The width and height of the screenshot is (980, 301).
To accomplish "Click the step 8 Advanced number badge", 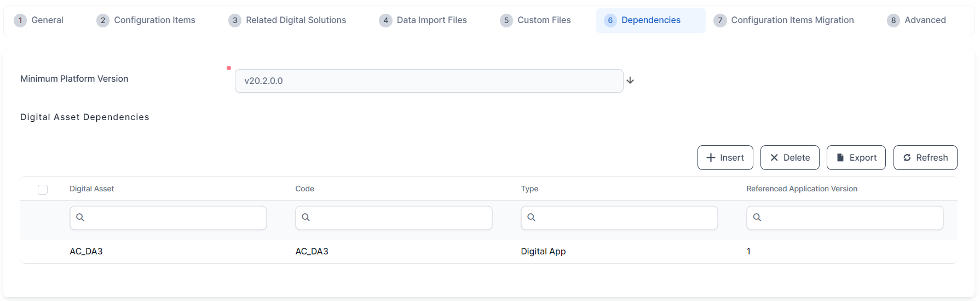I will [893, 20].
